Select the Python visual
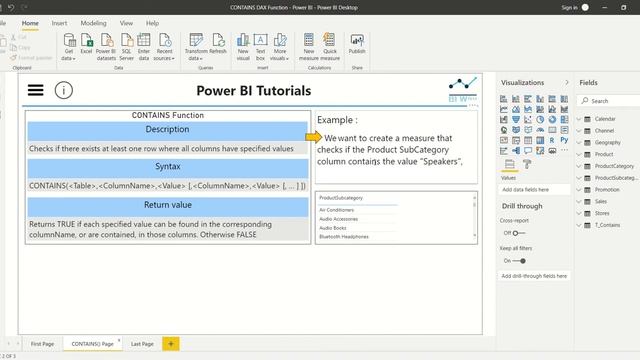 564,140
